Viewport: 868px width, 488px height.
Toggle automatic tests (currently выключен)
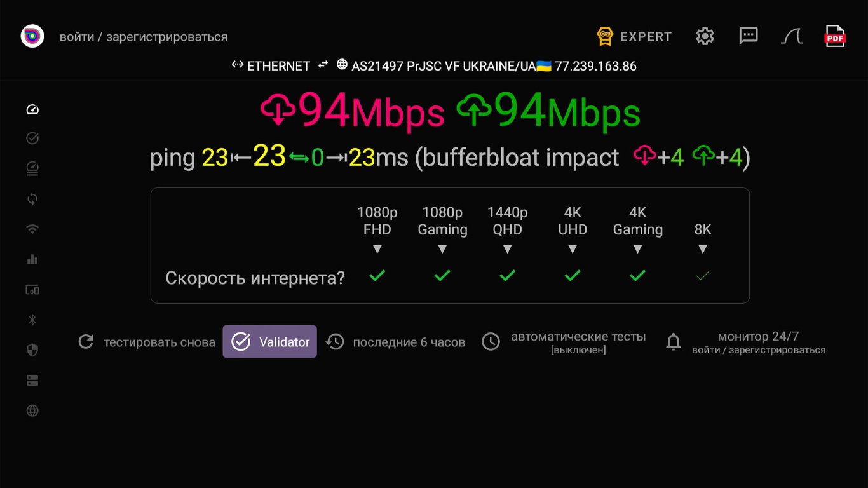tap(564, 342)
